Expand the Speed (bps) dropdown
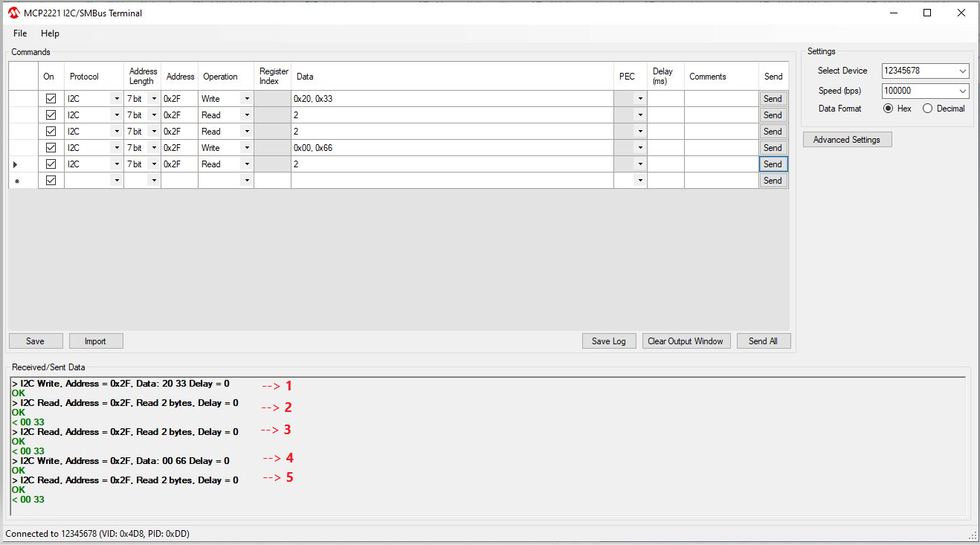Image resolution: width=980 pixels, height=545 pixels. tap(963, 91)
